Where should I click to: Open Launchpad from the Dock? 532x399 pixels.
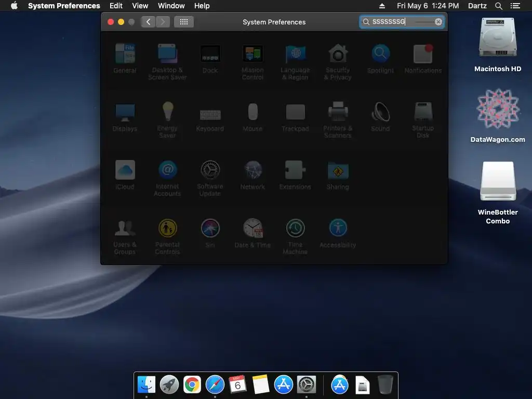[x=169, y=384]
